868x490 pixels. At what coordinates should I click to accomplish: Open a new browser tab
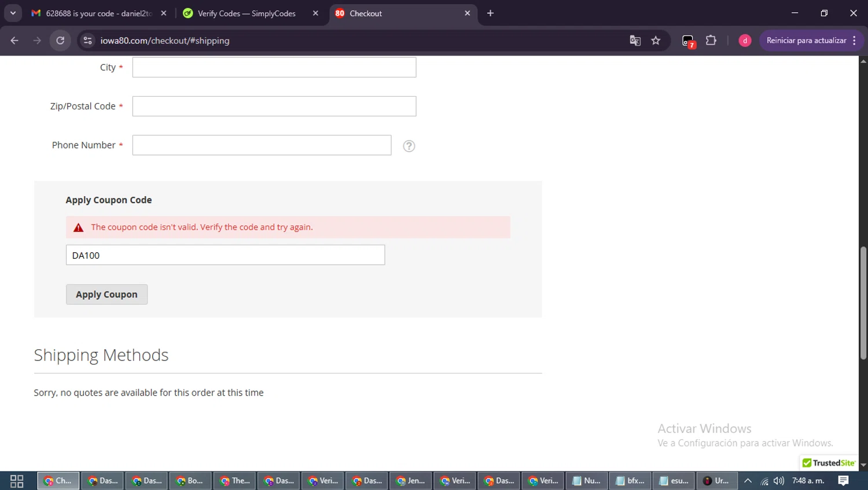[490, 13]
